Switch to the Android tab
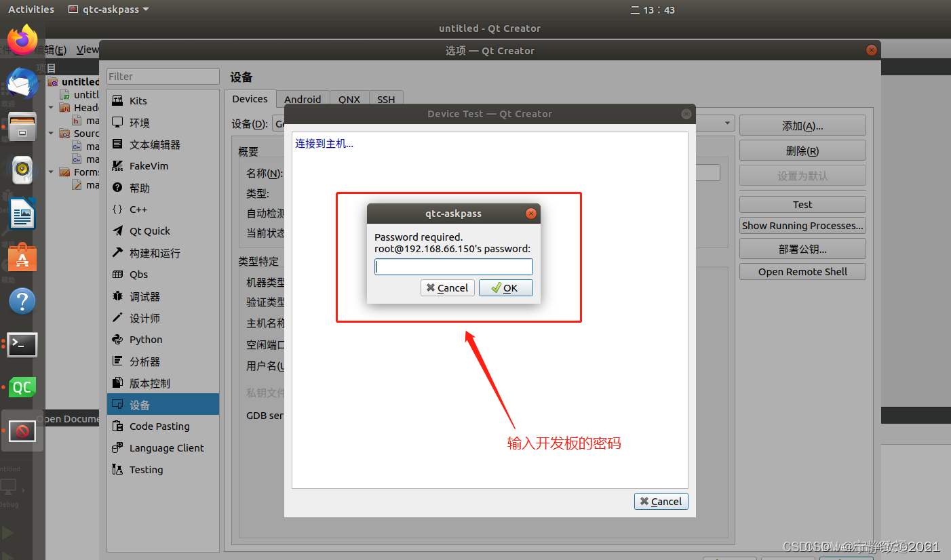The image size is (951, 560). [303, 99]
